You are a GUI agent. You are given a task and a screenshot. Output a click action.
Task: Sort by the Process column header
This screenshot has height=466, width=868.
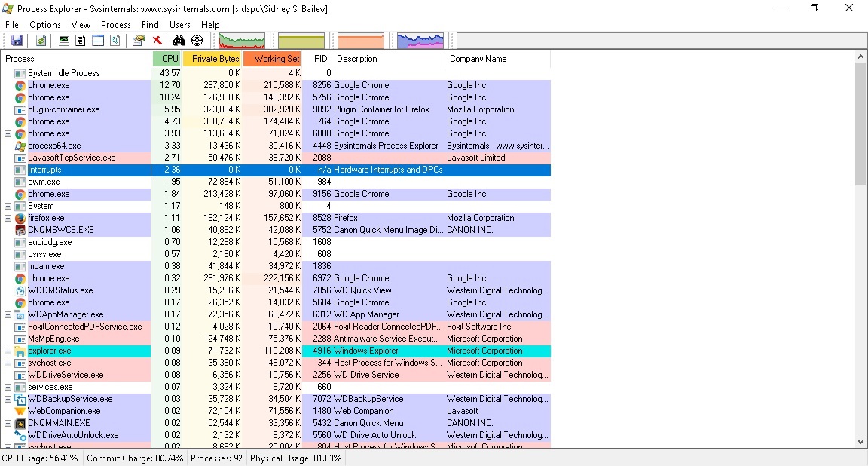pyautogui.click(x=76, y=59)
